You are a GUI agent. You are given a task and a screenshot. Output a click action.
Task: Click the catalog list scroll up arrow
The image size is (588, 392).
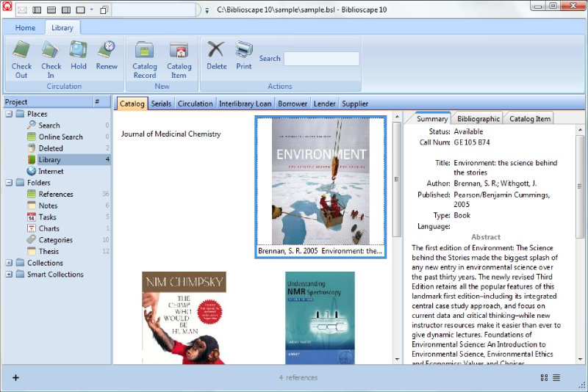[x=397, y=117]
